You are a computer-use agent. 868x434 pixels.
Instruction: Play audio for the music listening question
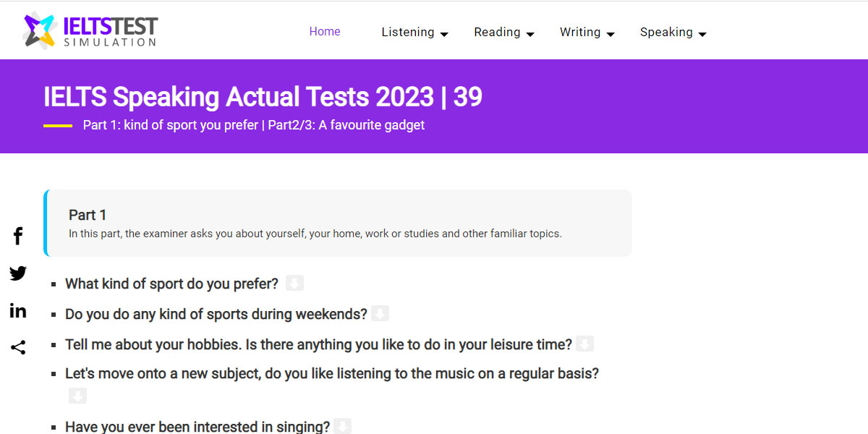tap(77, 395)
